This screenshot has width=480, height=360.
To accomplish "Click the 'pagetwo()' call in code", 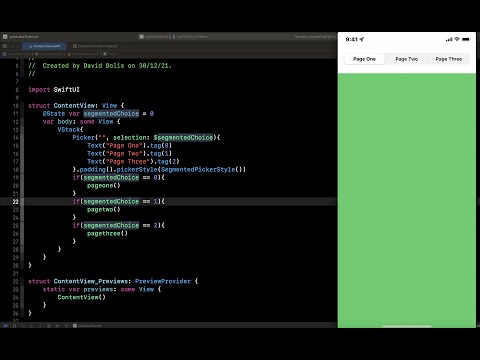I will tap(104, 210).
